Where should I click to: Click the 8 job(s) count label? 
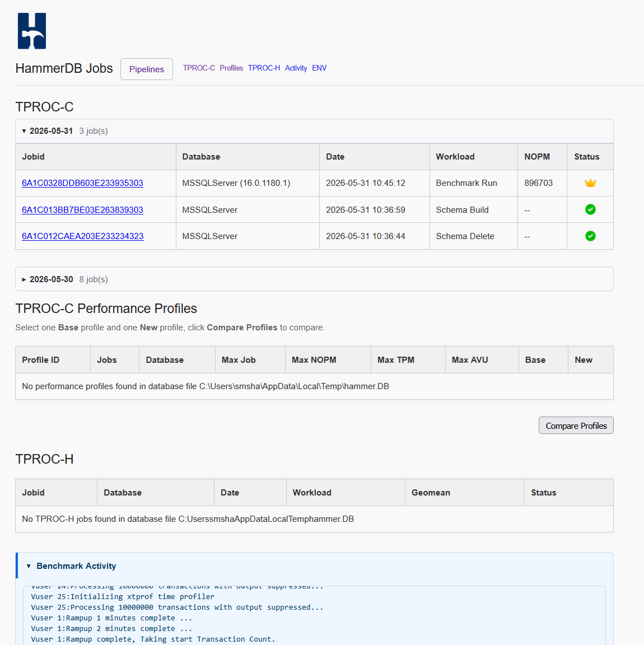(x=94, y=280)
